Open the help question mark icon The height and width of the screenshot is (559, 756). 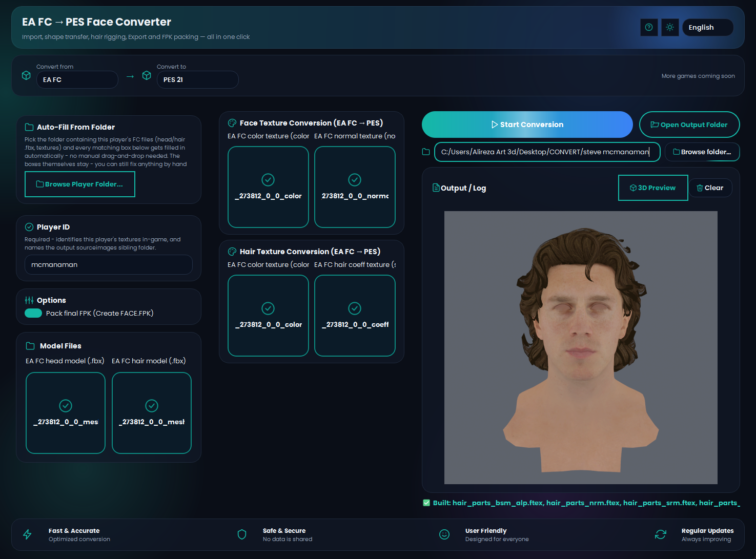pos(649,27)
